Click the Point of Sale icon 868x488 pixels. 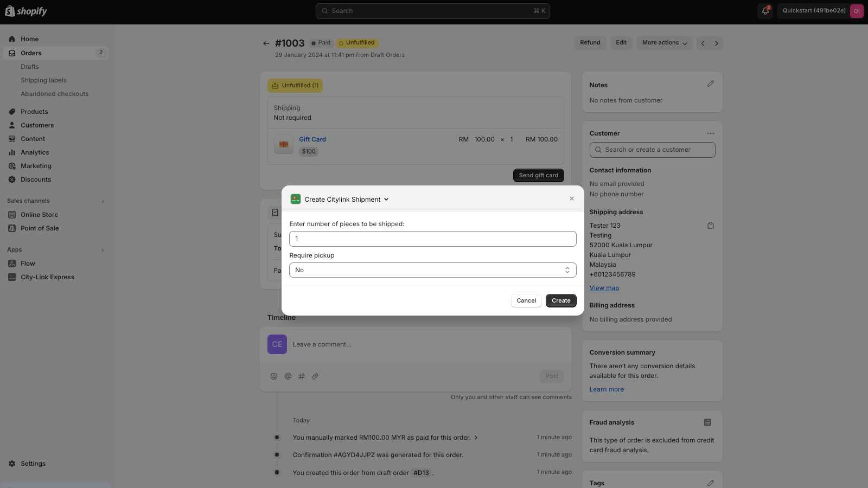[x=12, y=228]
